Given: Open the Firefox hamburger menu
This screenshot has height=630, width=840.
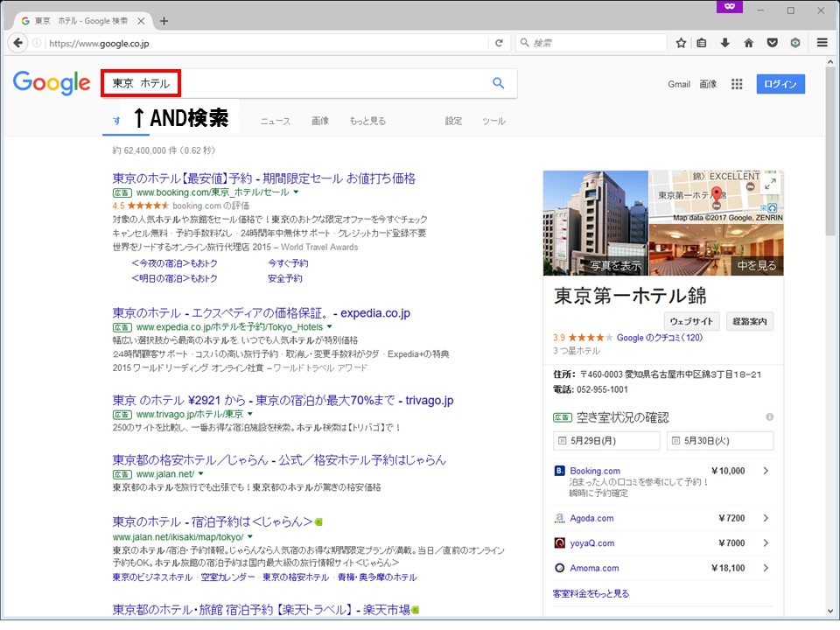Looking at the screenshot, I should point(822,43).
